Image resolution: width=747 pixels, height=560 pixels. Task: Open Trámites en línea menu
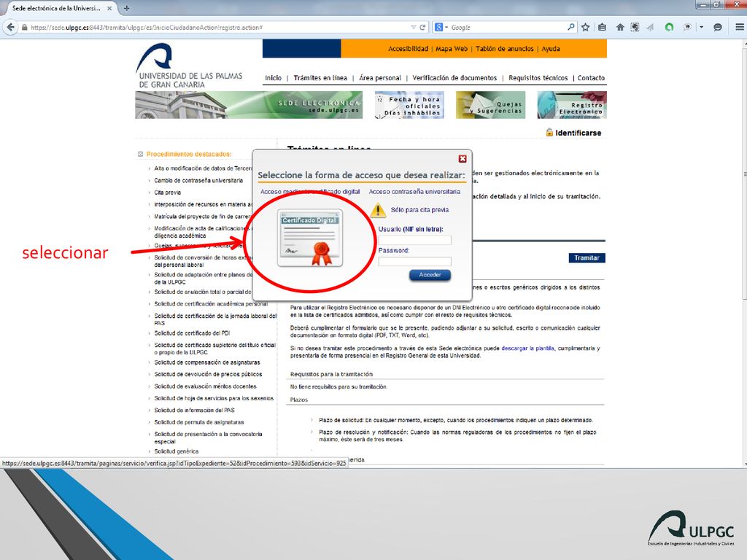point(320,77)
